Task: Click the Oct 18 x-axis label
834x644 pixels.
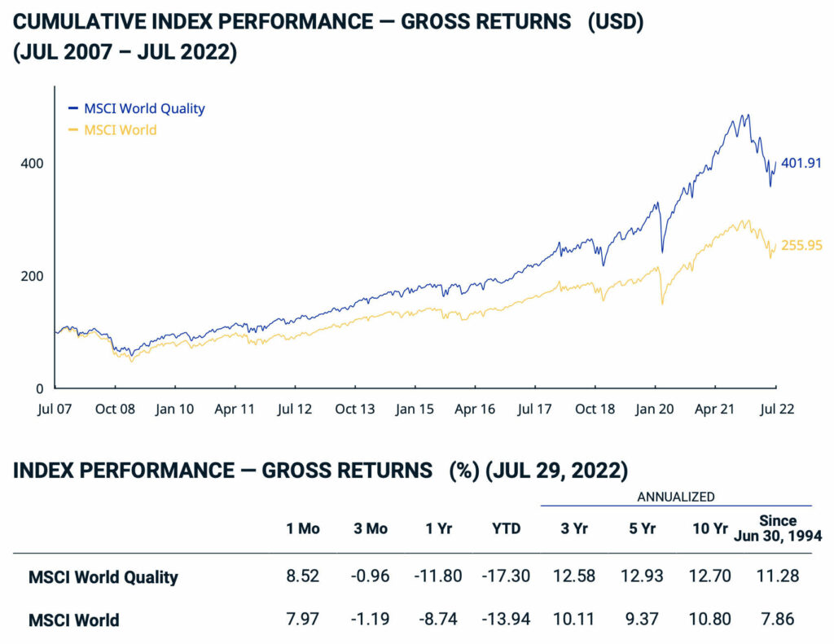Action: (595, 409)
